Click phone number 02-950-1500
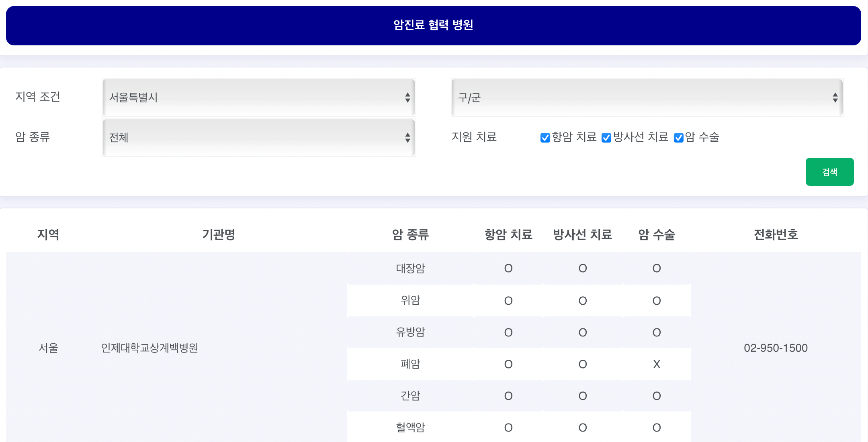868x442 pixels. (x=776, y=348)
